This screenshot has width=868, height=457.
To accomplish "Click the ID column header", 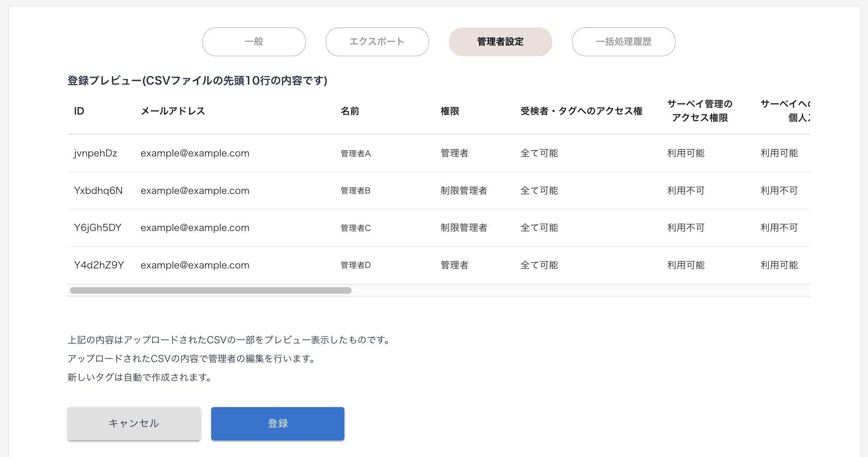I will [79, 111].
